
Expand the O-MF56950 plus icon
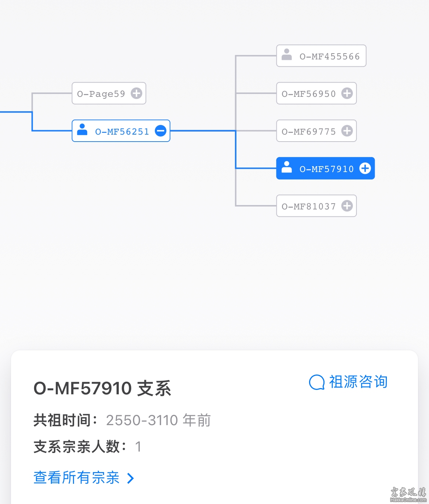(347, 93)
